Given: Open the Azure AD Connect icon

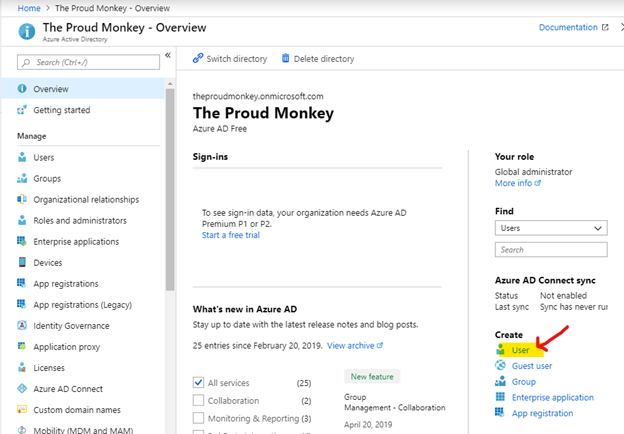Looking at the screenshot, I should (x=22, y=389).
